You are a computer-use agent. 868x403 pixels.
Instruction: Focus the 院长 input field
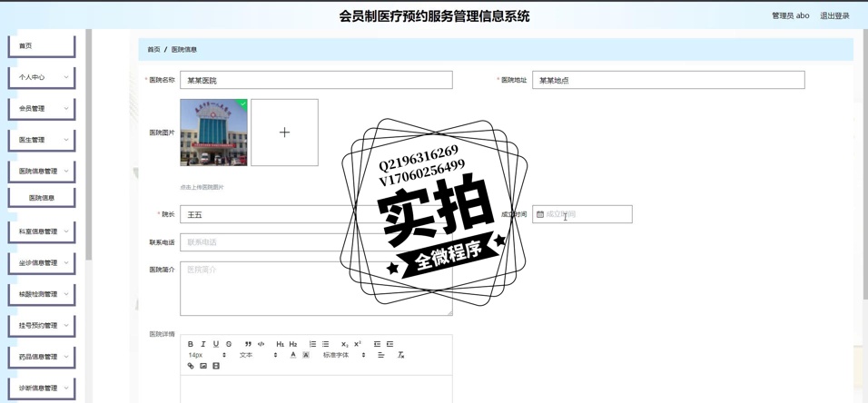coord(316,214)
